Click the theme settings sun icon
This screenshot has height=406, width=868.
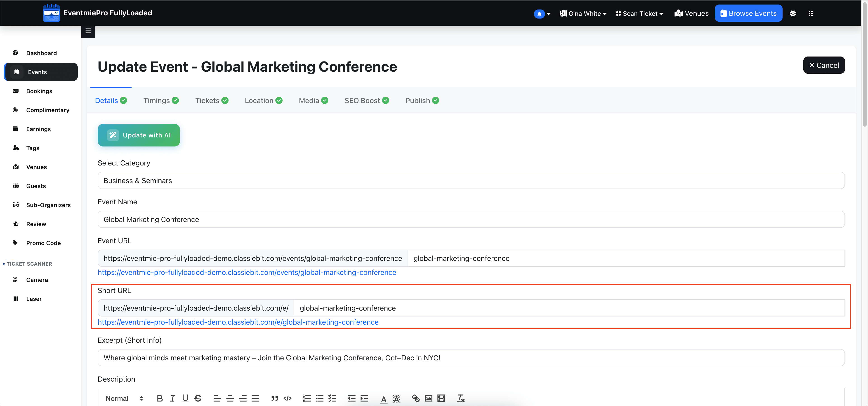(793, 14)
